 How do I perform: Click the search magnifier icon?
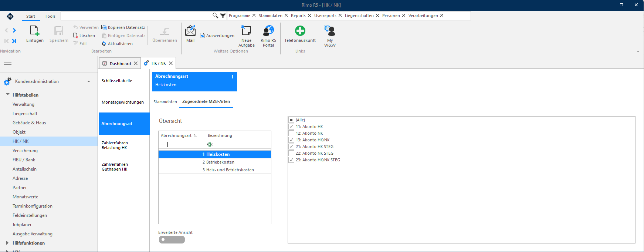tap(215, 16)
